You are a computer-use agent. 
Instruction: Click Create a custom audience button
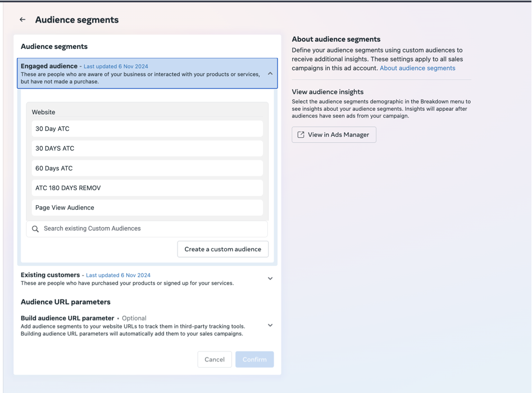click(x=223, y=249)
